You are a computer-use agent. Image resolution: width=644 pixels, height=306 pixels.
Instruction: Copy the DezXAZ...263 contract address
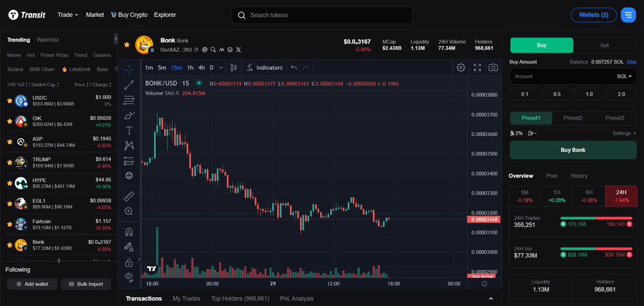[x=196, y=50]
